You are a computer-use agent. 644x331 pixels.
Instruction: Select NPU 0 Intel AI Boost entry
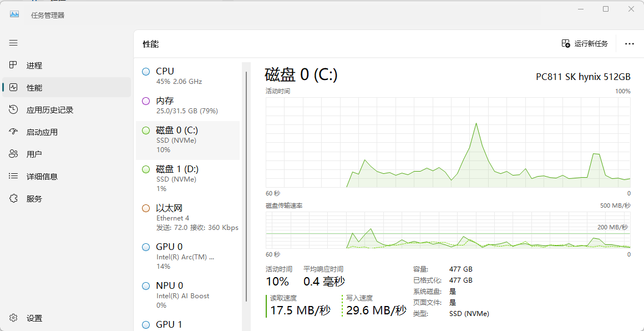click(187, 295)
